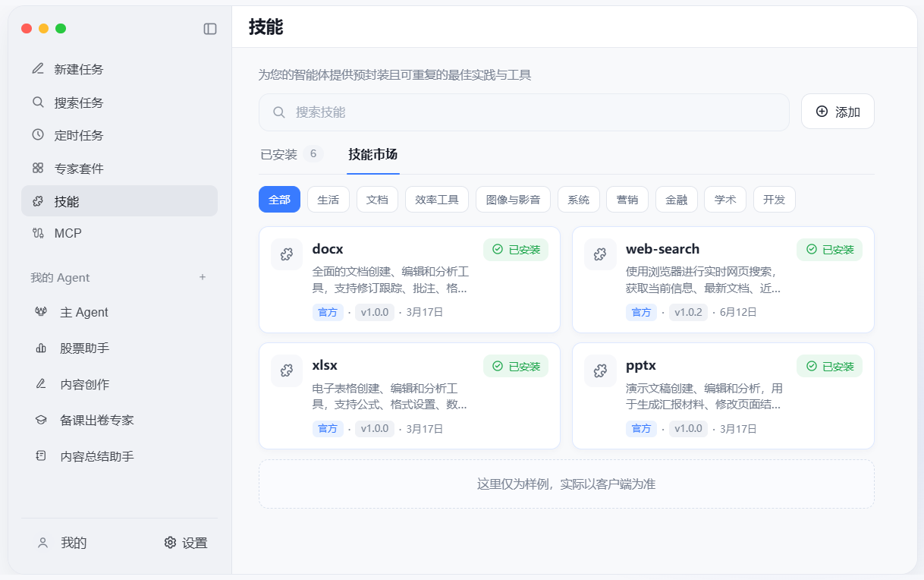Click the clock icon beside 定时任务

coord(38,135)
